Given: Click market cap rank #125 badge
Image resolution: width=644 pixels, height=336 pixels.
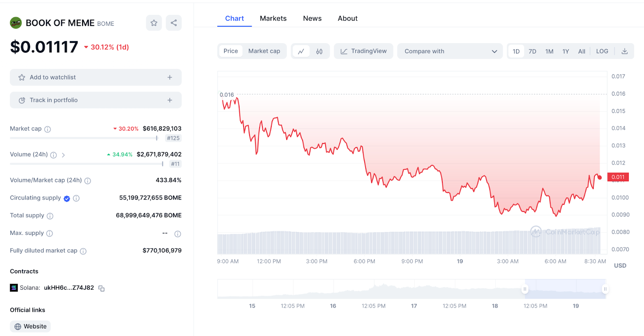Looking at the screenshot, I should pyautogui.click(x=173, y=138).
